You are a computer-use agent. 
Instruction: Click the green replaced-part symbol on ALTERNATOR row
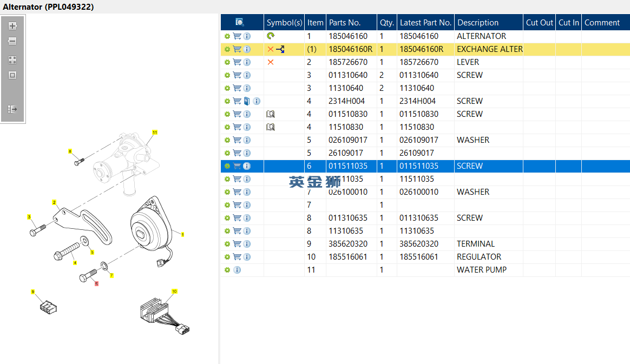(x=271, y=36)
